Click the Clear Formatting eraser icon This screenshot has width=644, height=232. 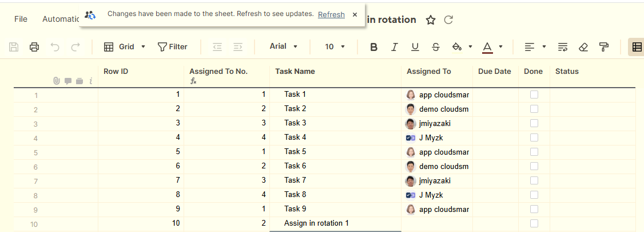pyautogui.click(x=583, y=47)
